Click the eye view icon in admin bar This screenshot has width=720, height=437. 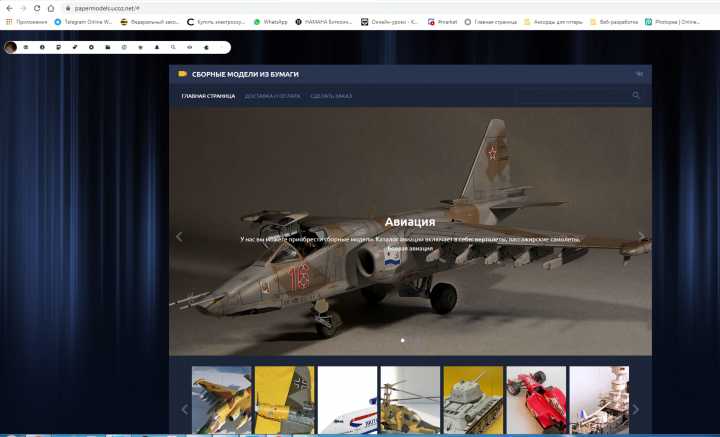(x=190, y=47)
